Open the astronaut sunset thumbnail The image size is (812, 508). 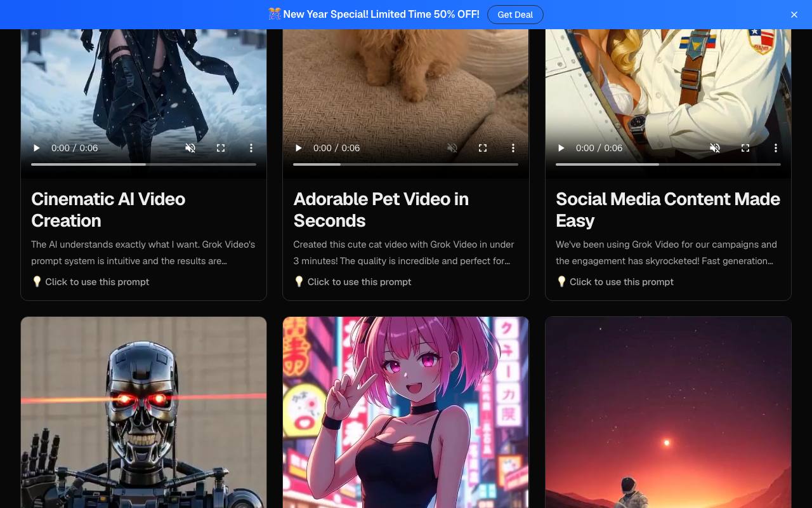tap(668, 412)
